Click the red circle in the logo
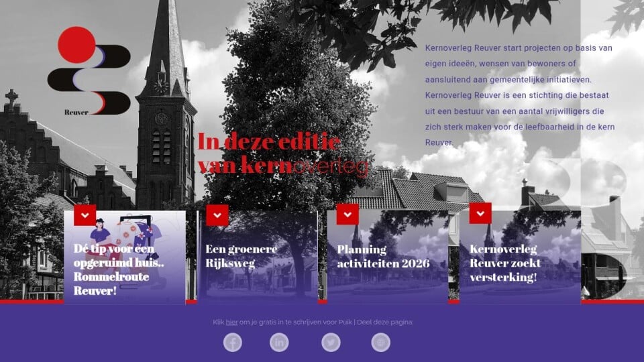The image size is (644, 362). 76,44
